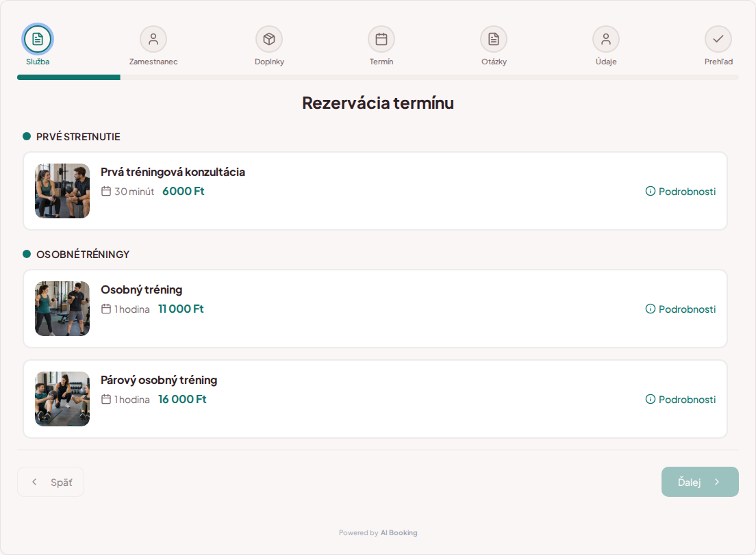Choose the Osobný tréning service title
The image size is (756, 555).
(x=141, y=289)
